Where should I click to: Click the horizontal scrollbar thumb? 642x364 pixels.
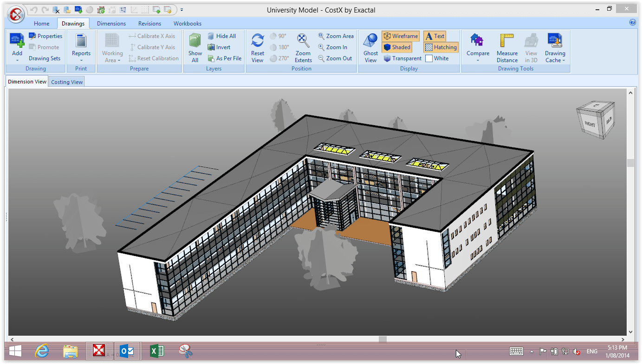[x=383, y=339]
